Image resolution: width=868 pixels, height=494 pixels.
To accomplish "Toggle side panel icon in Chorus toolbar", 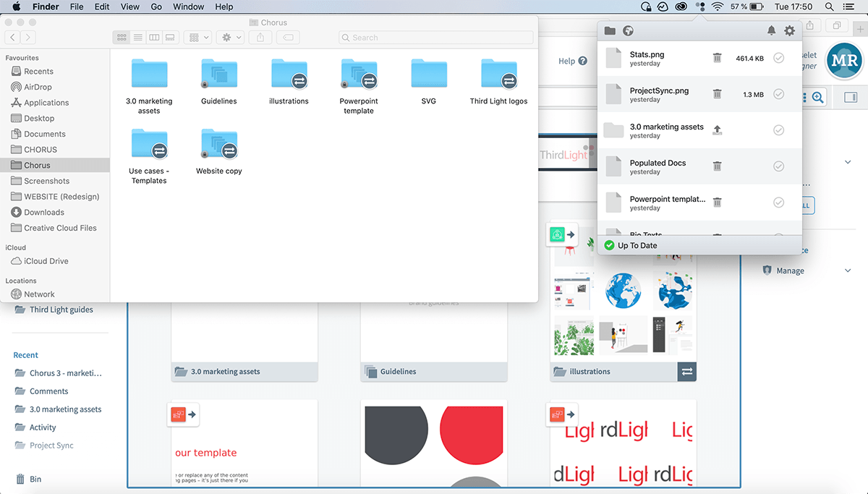I will pos(850,97).
